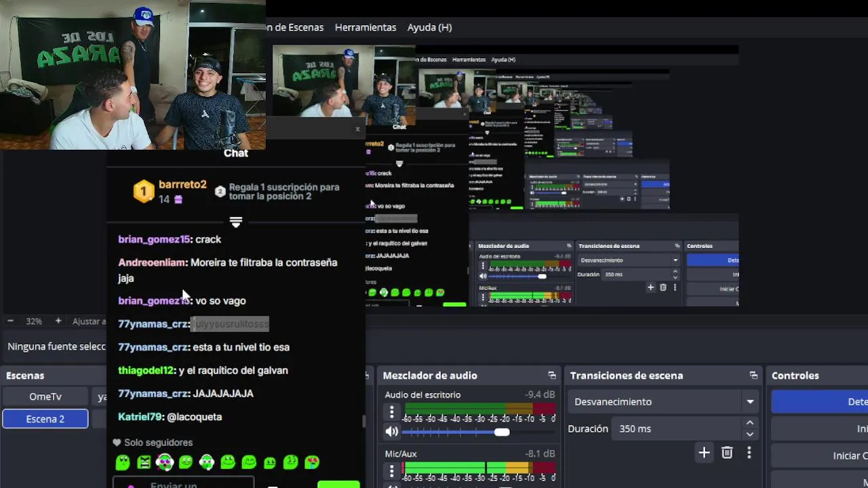868x488 pixels.
Task: Mute Audio del escritorio speaker icon
Action: pyautogui.click(x=392, y=432)
